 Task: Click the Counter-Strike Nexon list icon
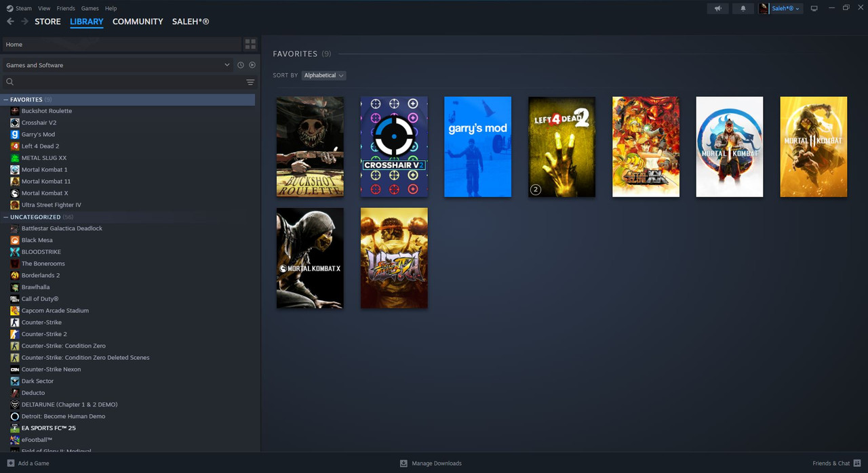[15, 369]
